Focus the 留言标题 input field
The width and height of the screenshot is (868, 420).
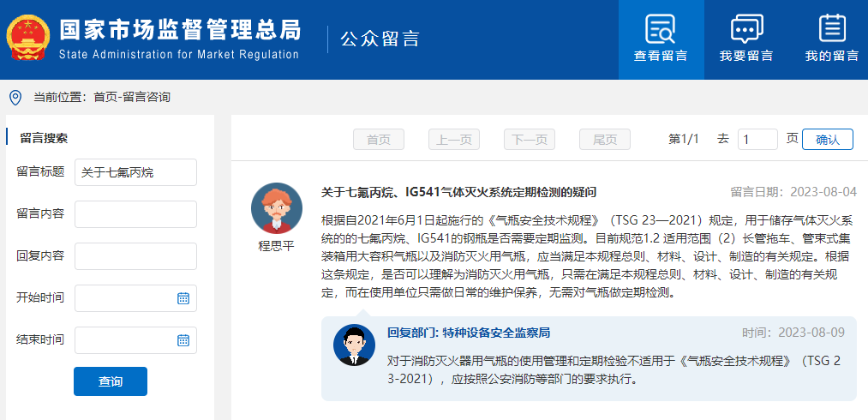(135, 172)
